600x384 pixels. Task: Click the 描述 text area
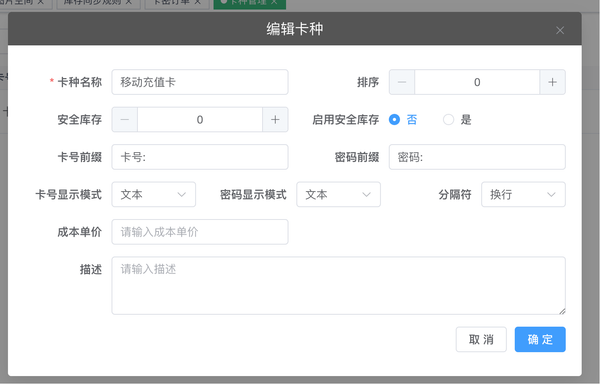338,286
